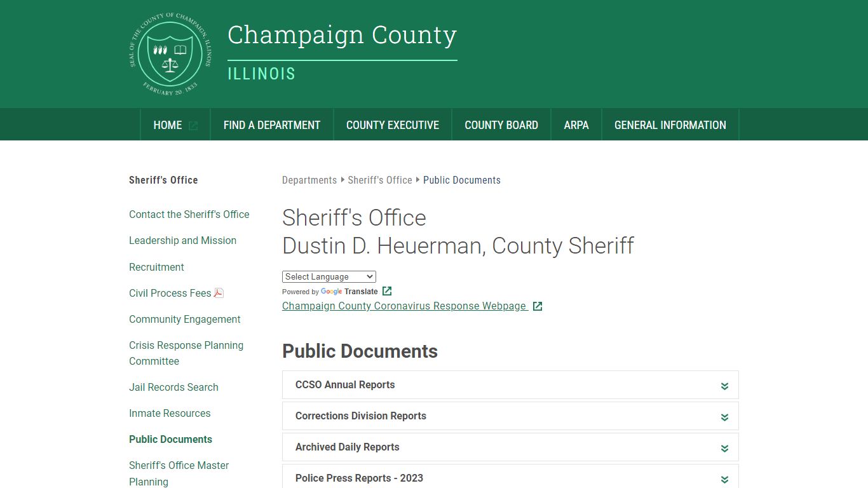Image resolution: width=868 pixels, height=488 pixels.
Task: Open the ARPA menu item
Action: click(x=576, y=125)
